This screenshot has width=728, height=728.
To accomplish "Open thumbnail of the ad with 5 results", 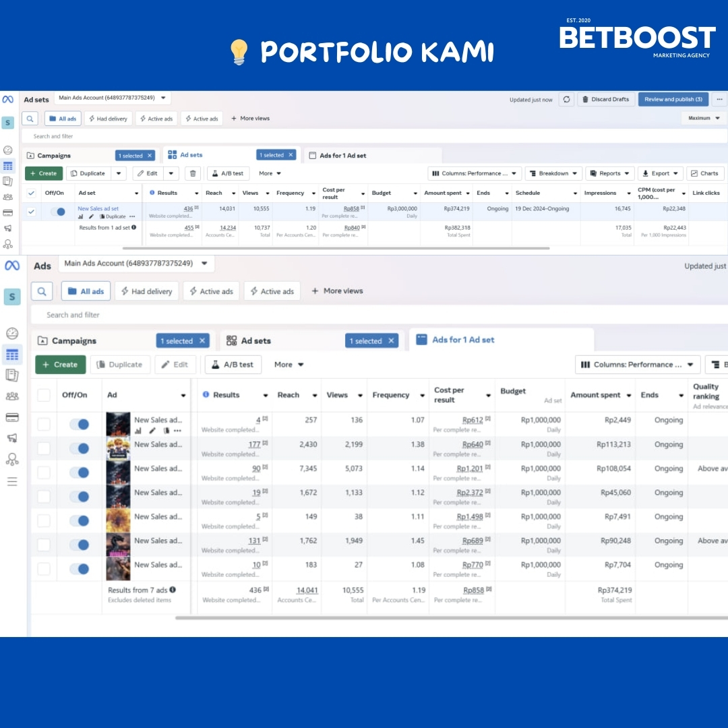I will [x=118, y=520].
